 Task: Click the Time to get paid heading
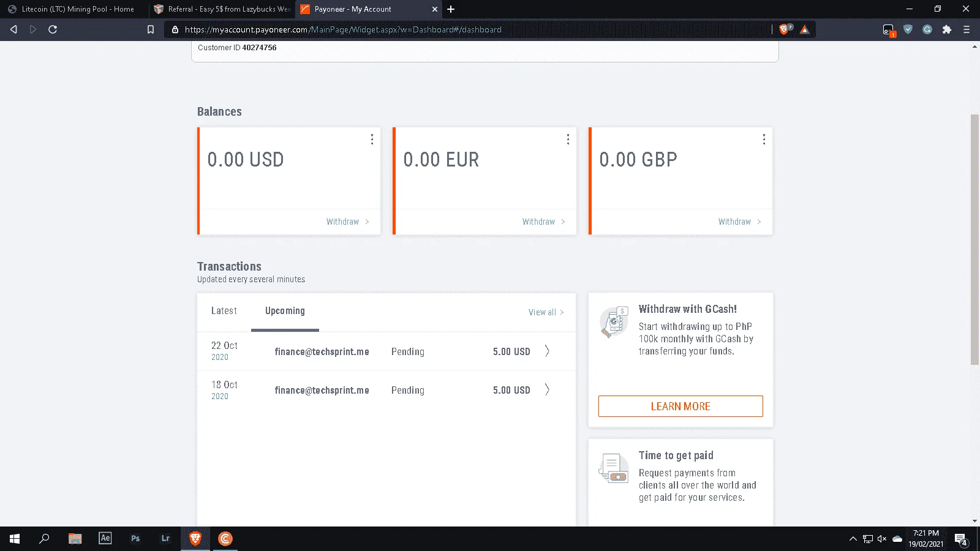(676, 455)
